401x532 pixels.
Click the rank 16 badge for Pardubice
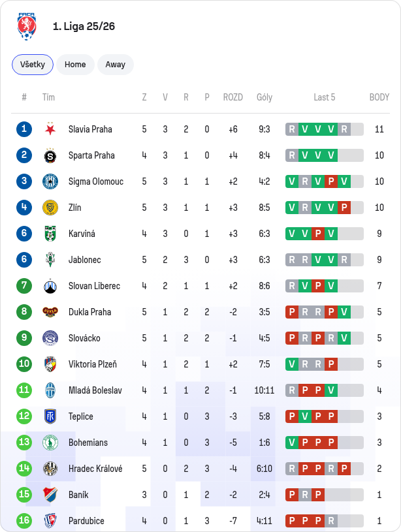pos(24,520)
